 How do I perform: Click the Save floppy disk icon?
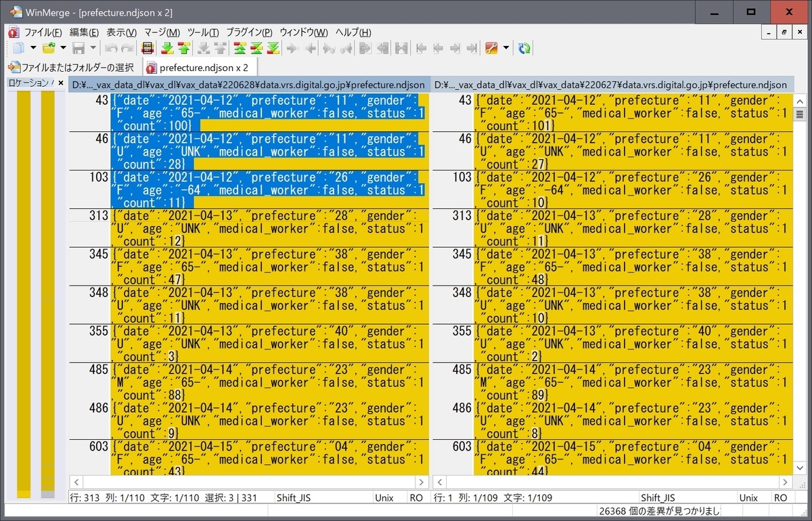(x=78, y=48)
